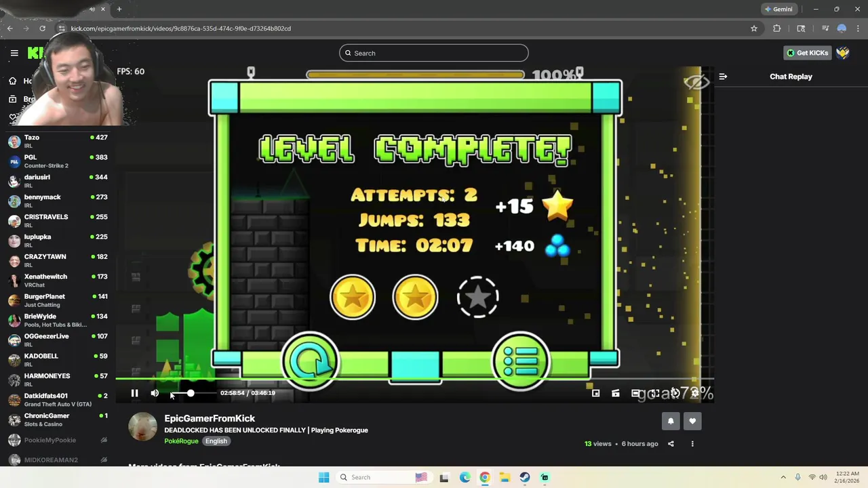868x488 pixels.
Task: Select CRAZYTAWN in the sidebar list
Action: coord(58,260)
